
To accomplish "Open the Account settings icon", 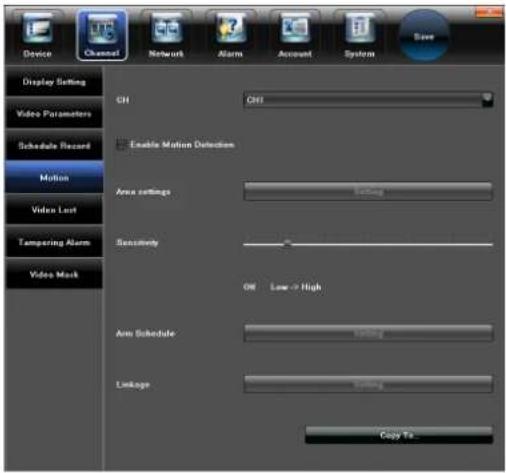I will [295, 35].
